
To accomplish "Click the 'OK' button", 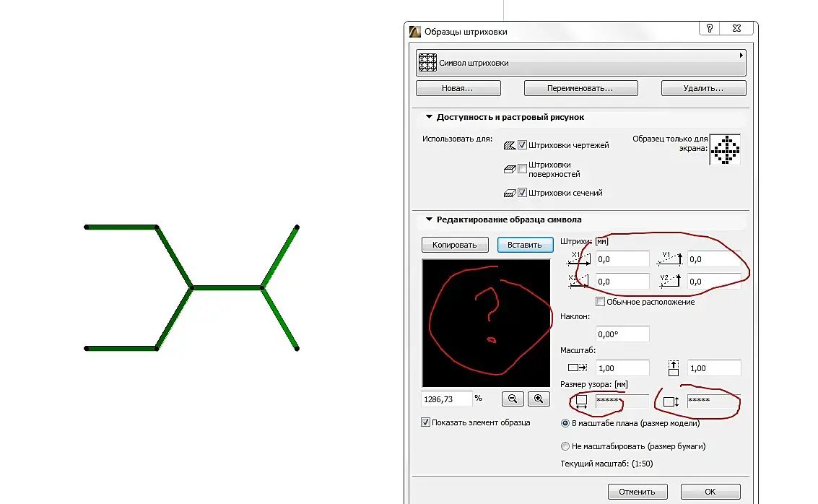I will (710, 492).
